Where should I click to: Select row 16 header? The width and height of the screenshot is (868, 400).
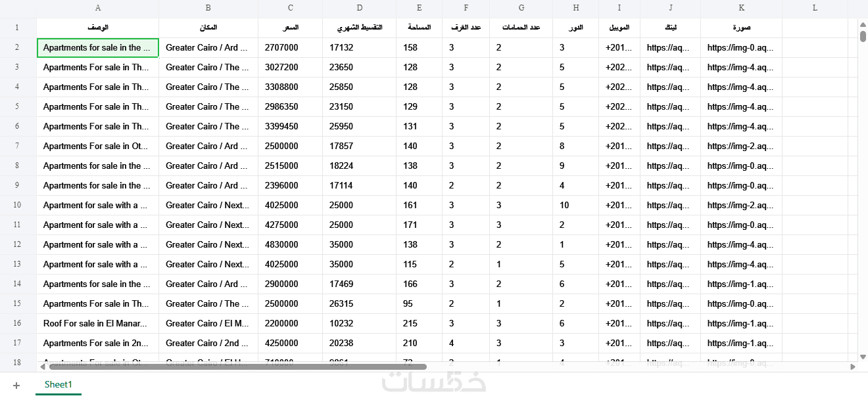click(18, 323)
